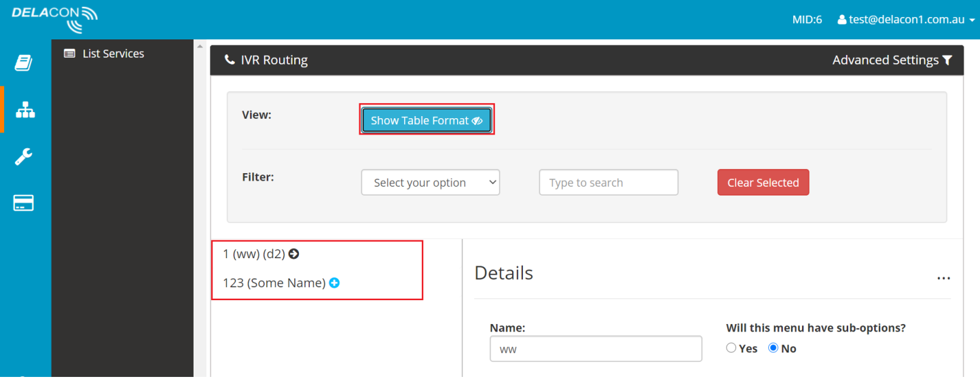Click Show Table Format button
The height and width of the screenshot is (379, 980).
[427, 120]
